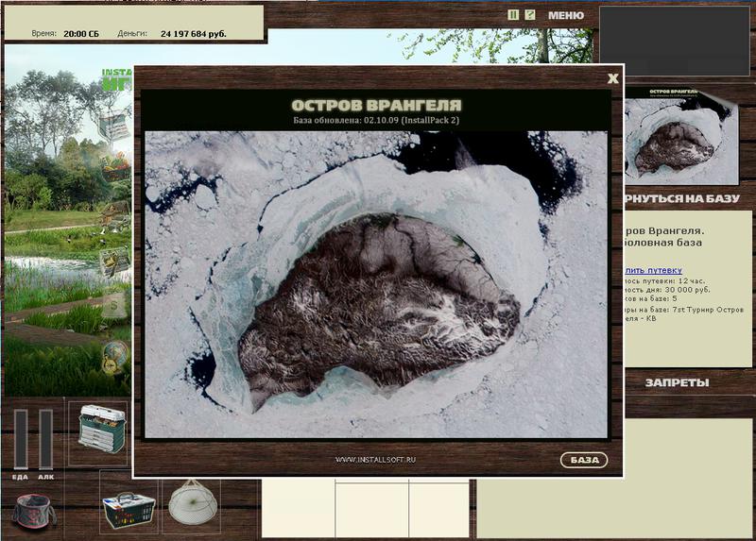
Task: Click the 'путевки: 12 час.' duration line
Action: click(665, 280)
